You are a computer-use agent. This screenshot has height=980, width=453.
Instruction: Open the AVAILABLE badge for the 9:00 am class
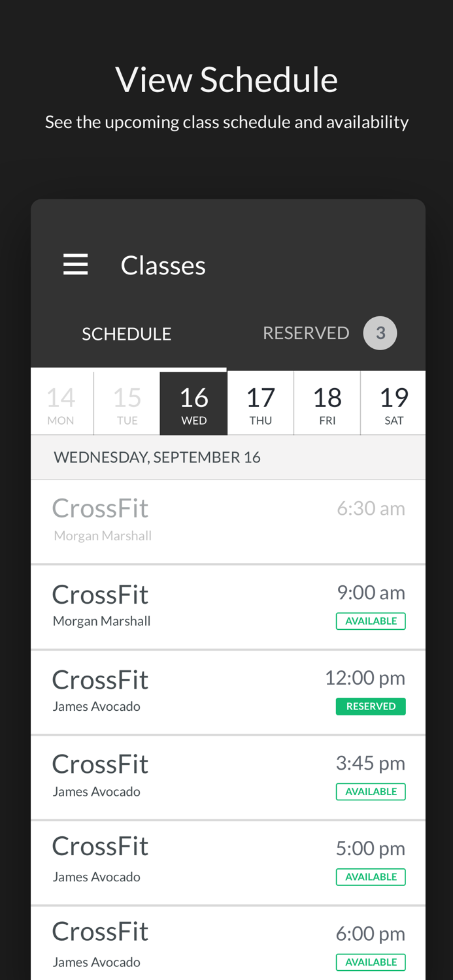pyautogui.click(x=371, y=621)
